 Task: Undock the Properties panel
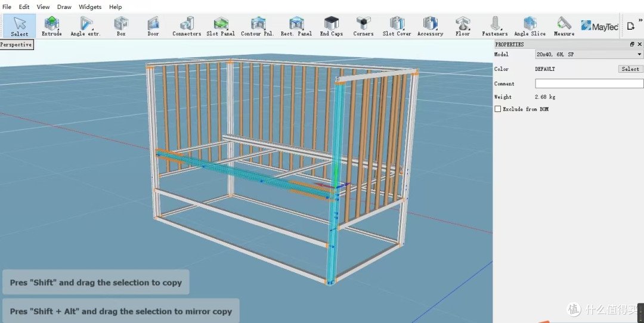[632, 44]
